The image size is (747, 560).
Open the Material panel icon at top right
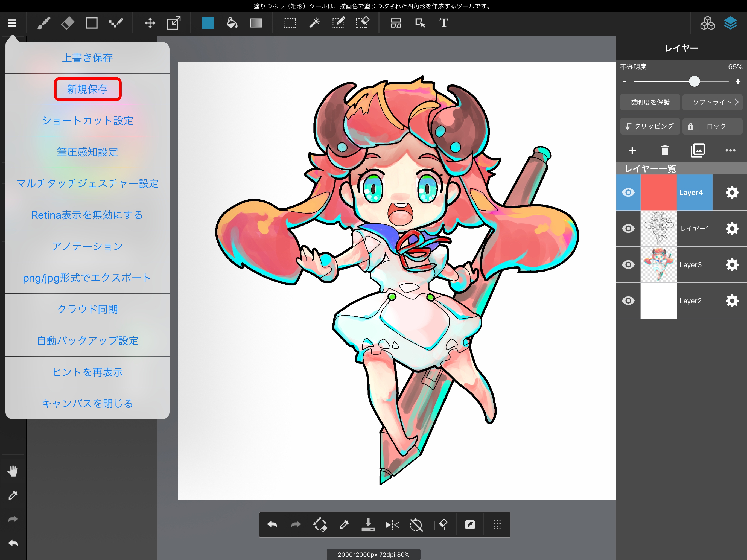click(x=707, y=23)
